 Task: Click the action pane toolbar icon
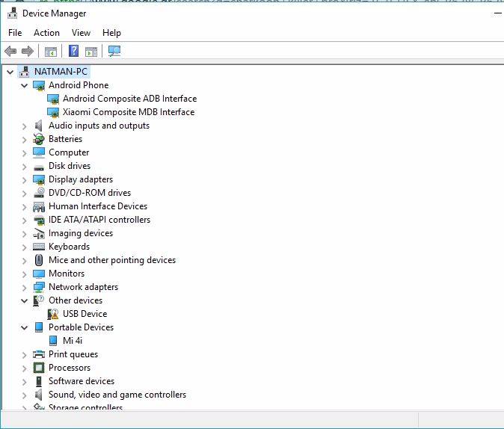point(91,52)
